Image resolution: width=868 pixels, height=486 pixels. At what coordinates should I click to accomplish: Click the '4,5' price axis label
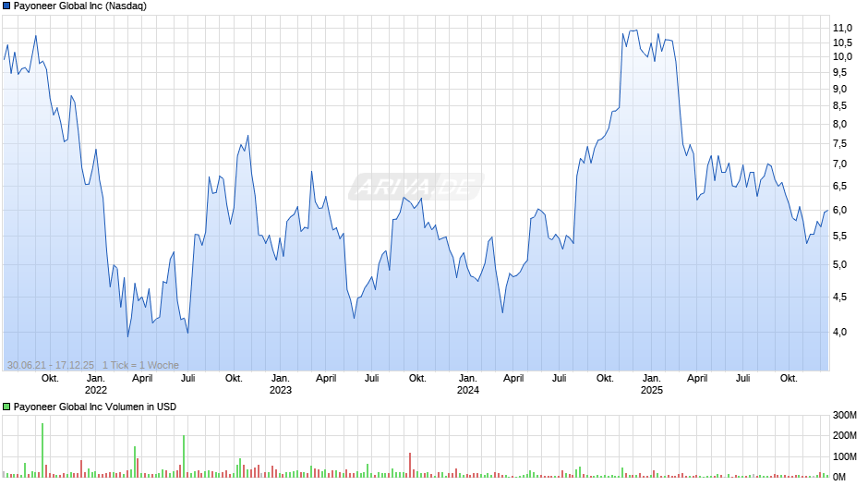tap(839, 297)
